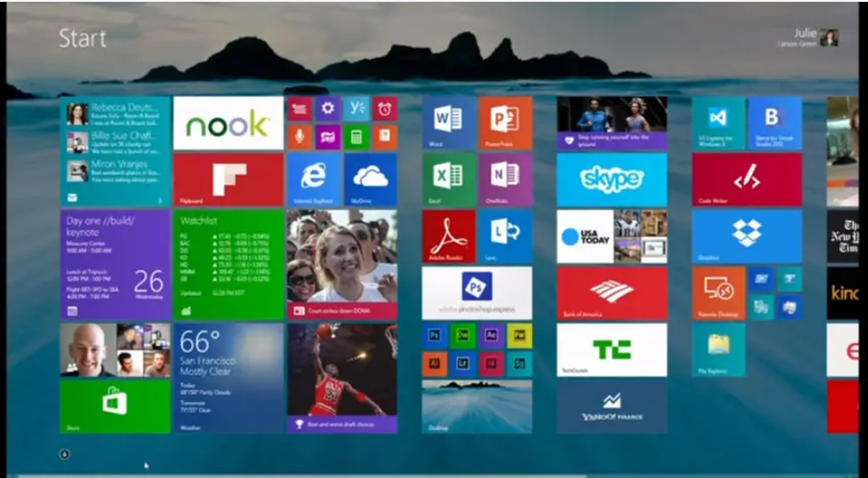
Task: Open the USA Today tile
Action: coord(612,236)
